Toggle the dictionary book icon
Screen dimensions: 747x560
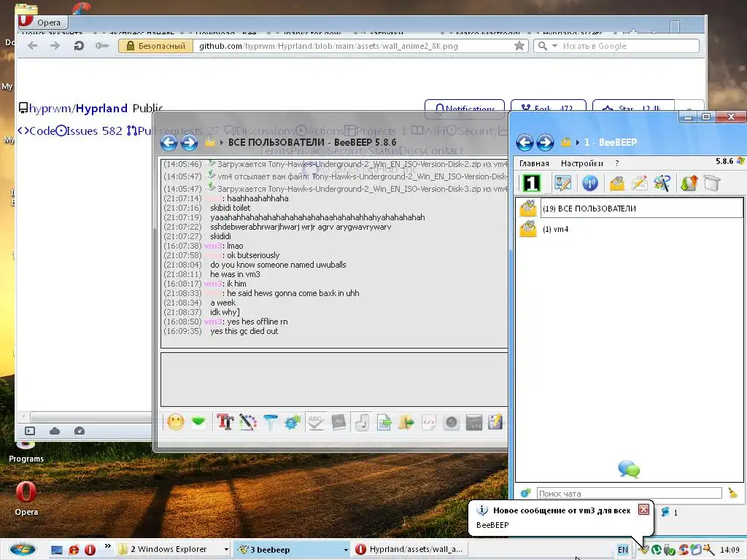(x=338, y=422)
